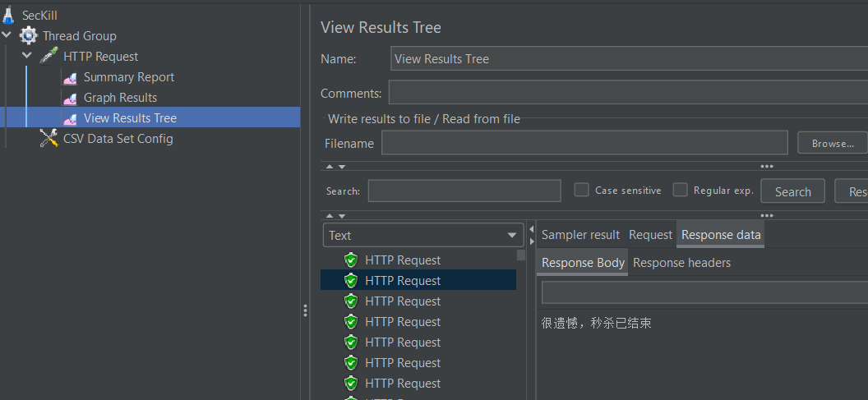Click the Search button
Screen dimensions: 868x400
pyautogui.click(x=792, y=191)
